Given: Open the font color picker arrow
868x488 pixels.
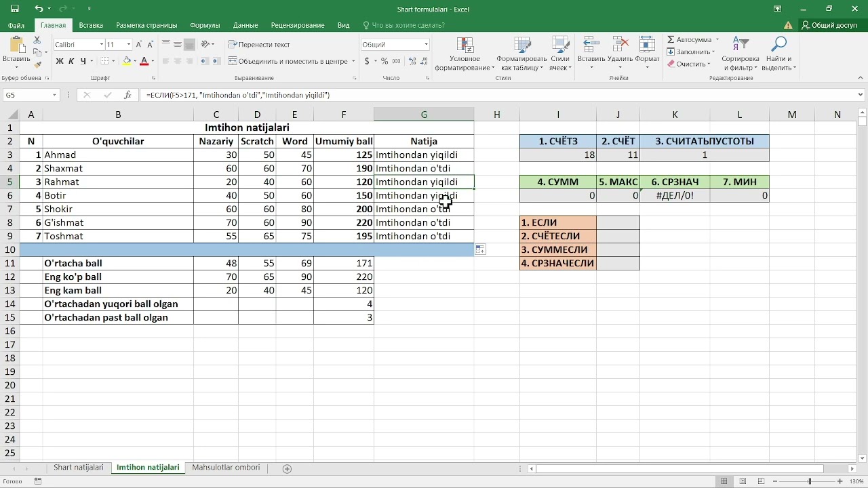Looking at the screenshot, I should pyautogui.click(x=153, y=61).
